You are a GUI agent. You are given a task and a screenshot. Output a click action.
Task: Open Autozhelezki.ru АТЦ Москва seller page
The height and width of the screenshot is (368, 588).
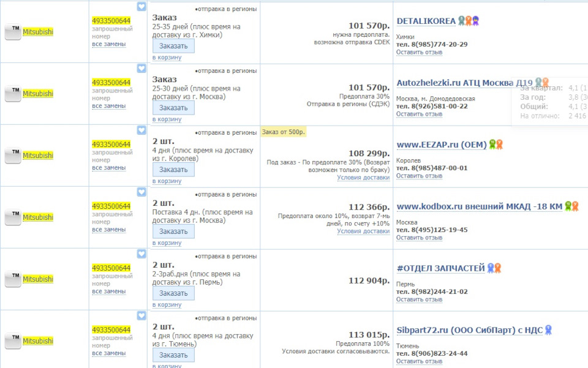[464, 83]
